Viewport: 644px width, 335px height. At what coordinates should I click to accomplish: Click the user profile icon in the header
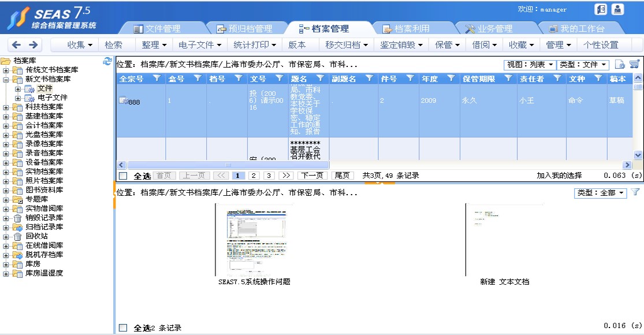pos(617,9)
